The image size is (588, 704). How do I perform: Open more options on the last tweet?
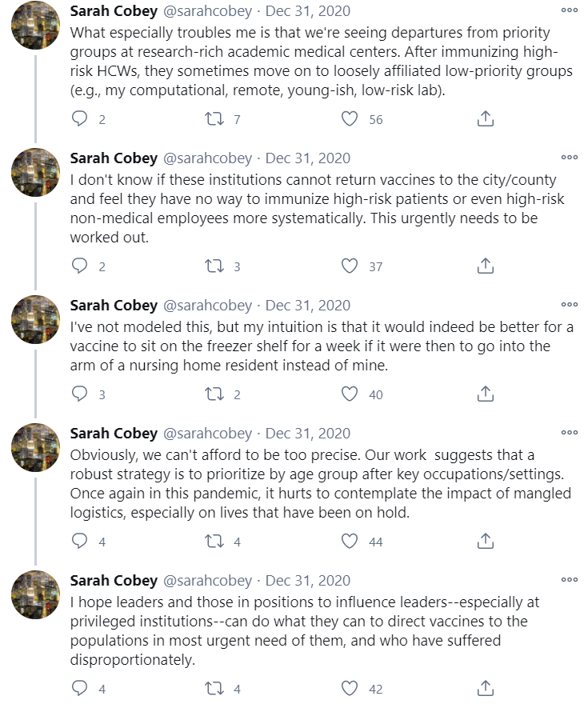click(x=569, y=581)
